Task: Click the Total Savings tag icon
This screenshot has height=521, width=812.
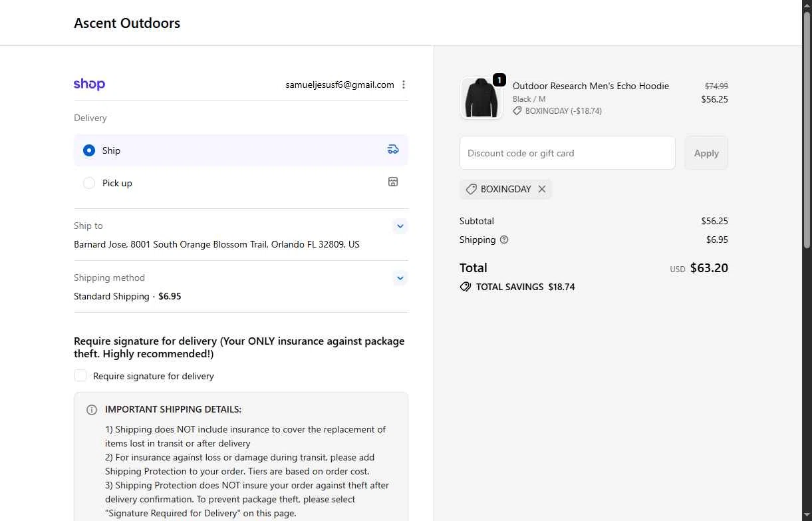Action: tap(466, 287)
